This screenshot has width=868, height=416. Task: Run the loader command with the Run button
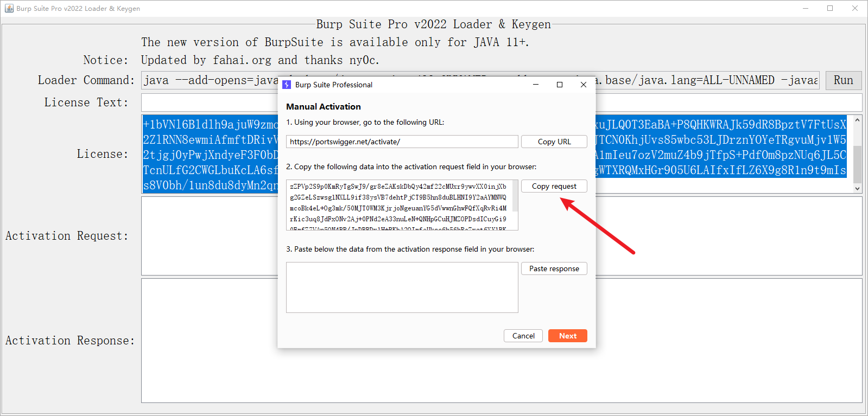pyautogui.click(x=844, y=80)
